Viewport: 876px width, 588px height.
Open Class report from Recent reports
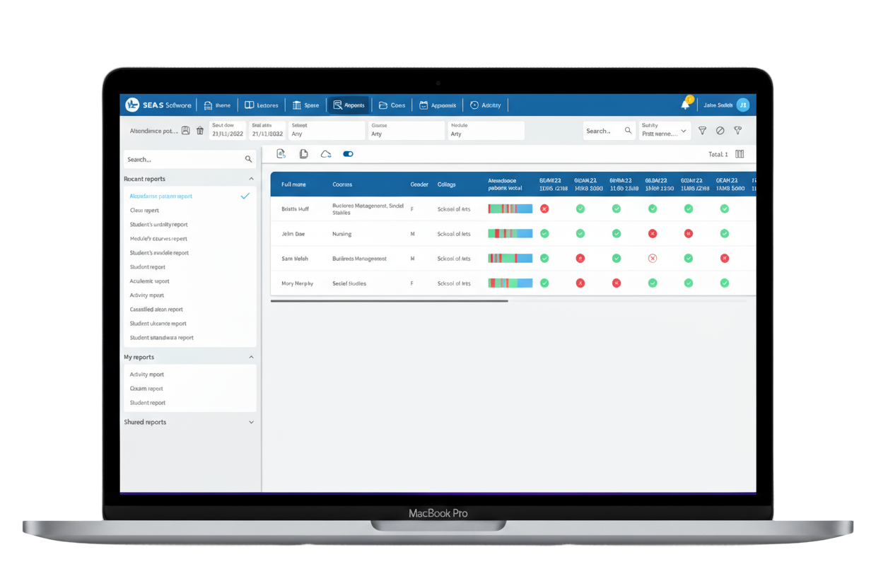coord(144,210)
